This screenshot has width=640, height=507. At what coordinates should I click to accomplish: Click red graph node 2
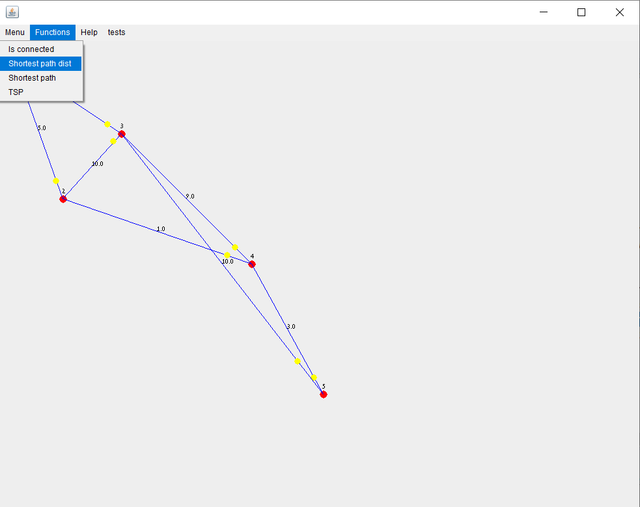point(63,199)
